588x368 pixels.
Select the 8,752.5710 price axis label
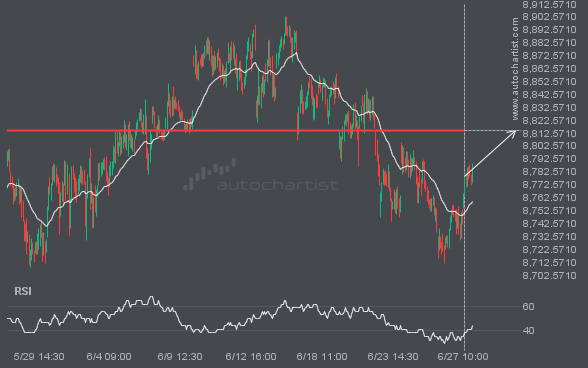point(549,210)
